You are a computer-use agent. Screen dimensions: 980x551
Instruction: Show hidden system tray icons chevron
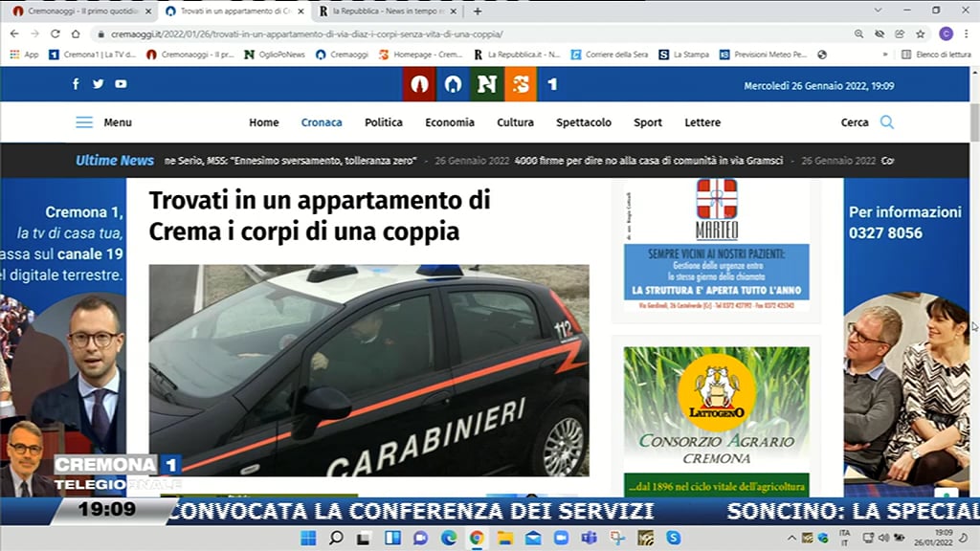tap(791, 538)
